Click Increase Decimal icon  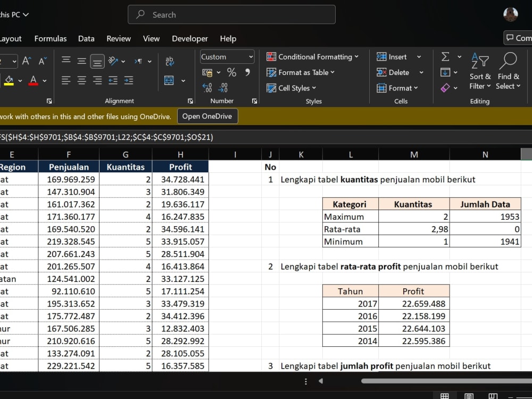pyautogui.click(x=207, y=88)
